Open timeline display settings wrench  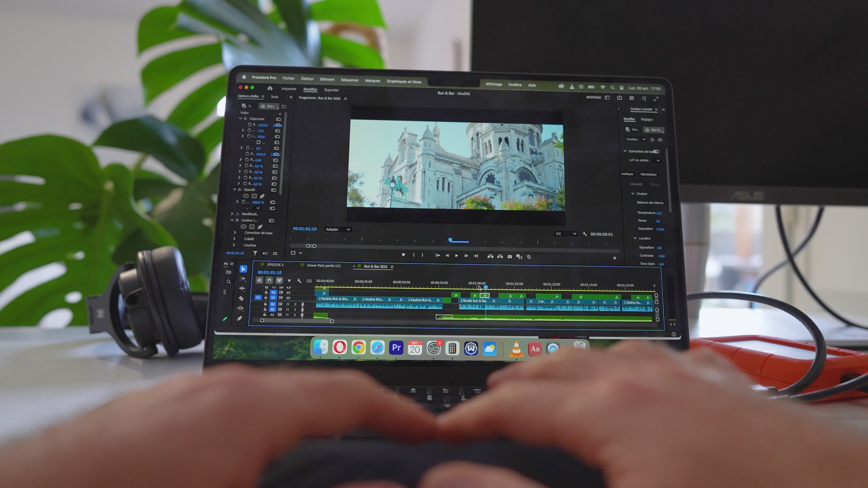pyautogui.click(x=299, y=281)
